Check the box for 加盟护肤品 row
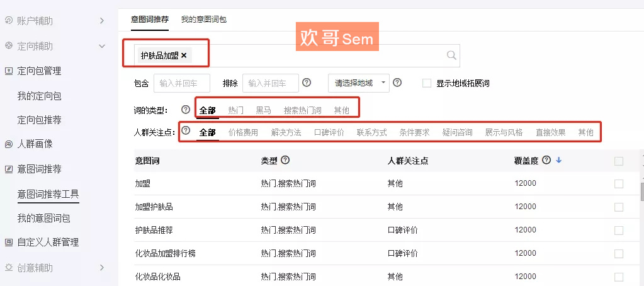 pos(619,207)
